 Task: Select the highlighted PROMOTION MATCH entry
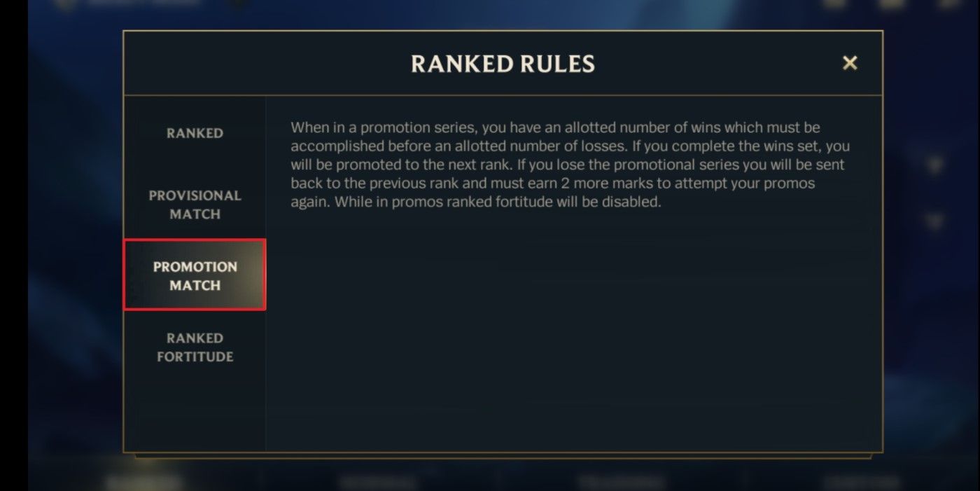(195, 276)
